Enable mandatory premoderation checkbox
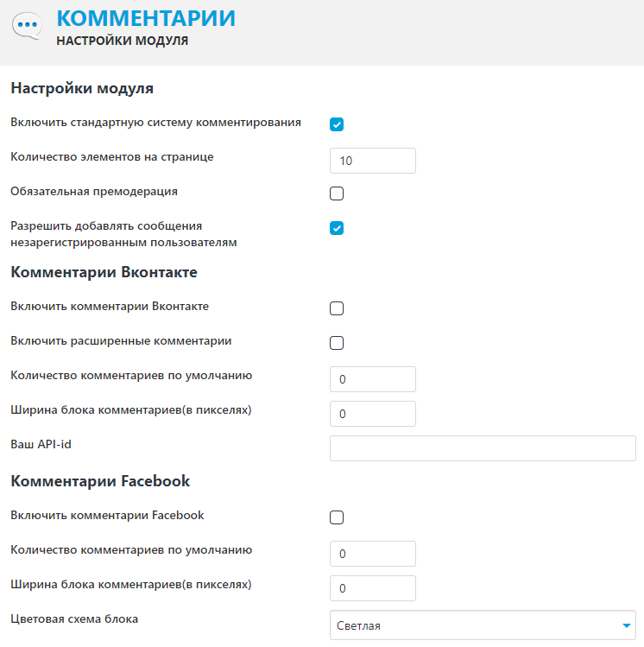This screenshot has height=647, width=644. click(337, 193)
